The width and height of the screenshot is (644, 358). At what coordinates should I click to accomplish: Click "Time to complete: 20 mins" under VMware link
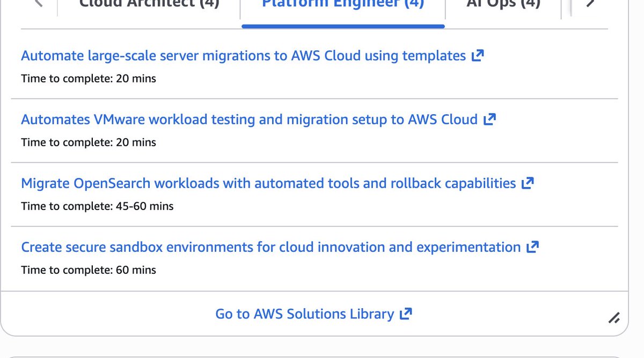click(89, 143)
